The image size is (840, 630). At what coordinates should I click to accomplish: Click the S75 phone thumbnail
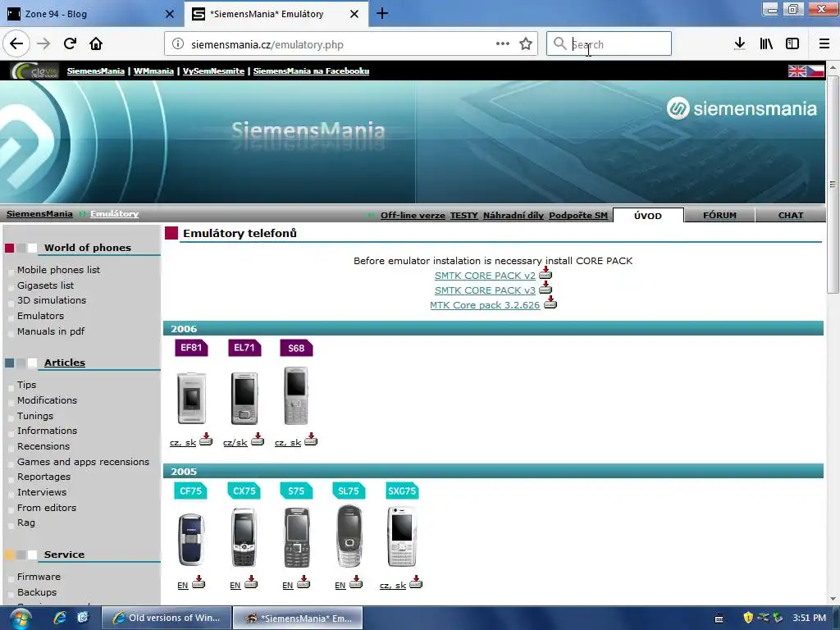296,538
